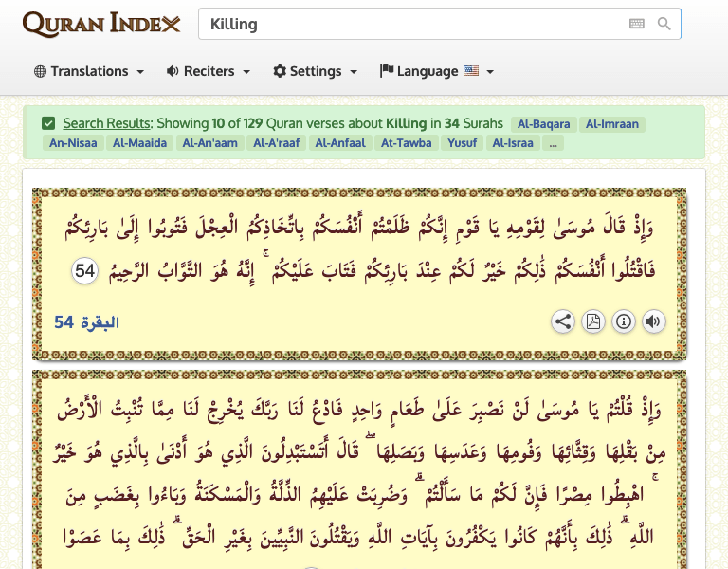
Task: Filter results by Yusuf surah
Action: coord(463,143)
